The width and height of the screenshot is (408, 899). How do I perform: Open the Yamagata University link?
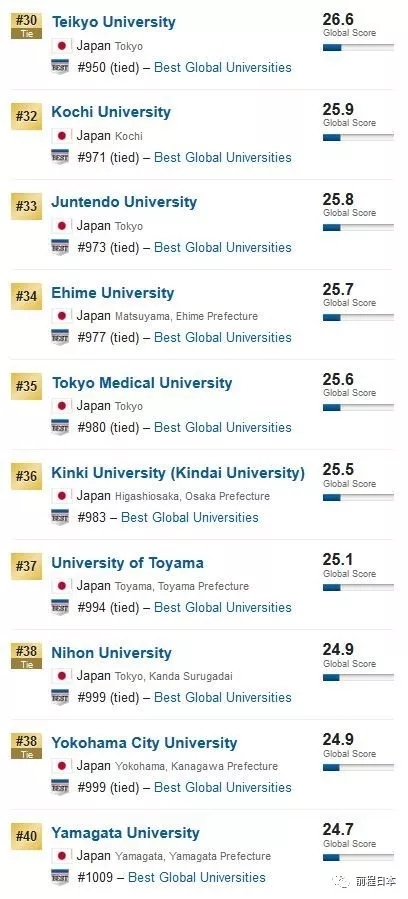[125, 832]
